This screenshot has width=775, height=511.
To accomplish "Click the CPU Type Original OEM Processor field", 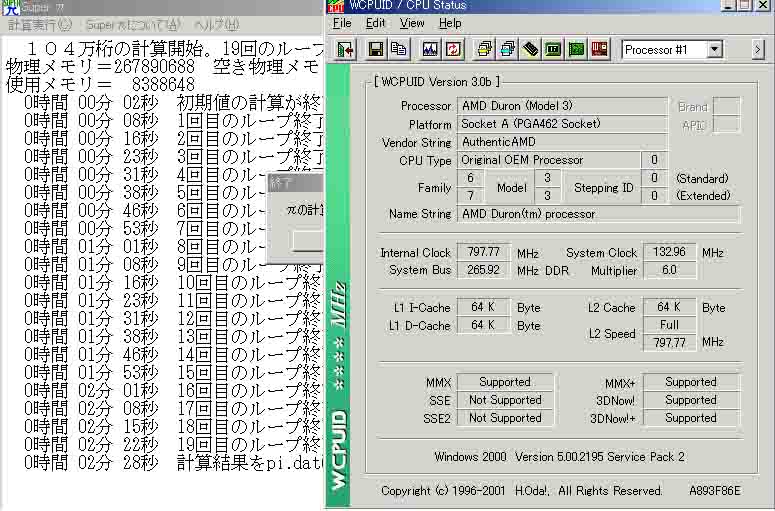I will [x=548, y=160].
